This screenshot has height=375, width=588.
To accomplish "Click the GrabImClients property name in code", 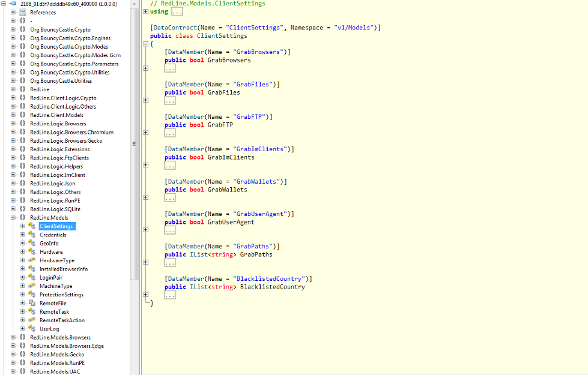I will 231,157.
